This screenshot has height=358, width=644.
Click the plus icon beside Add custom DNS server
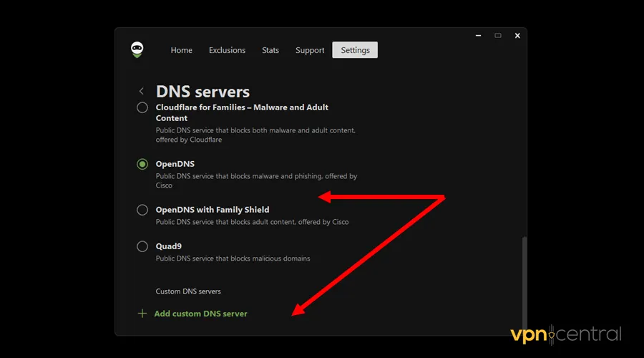click(142, 314)
